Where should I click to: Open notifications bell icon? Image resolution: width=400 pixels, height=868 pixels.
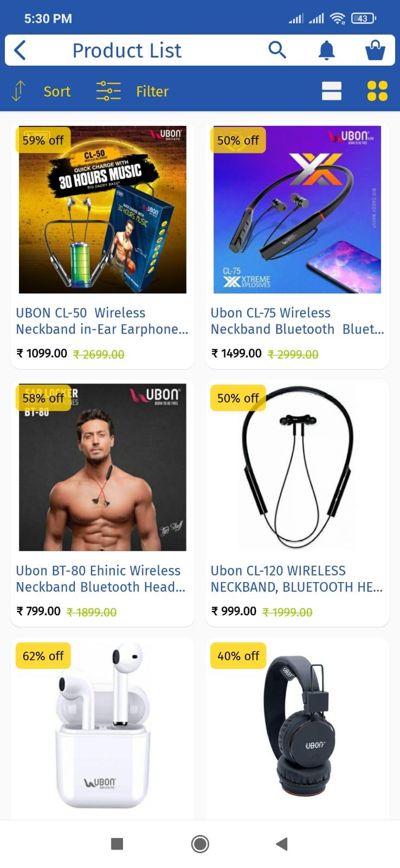coord(326,50)
